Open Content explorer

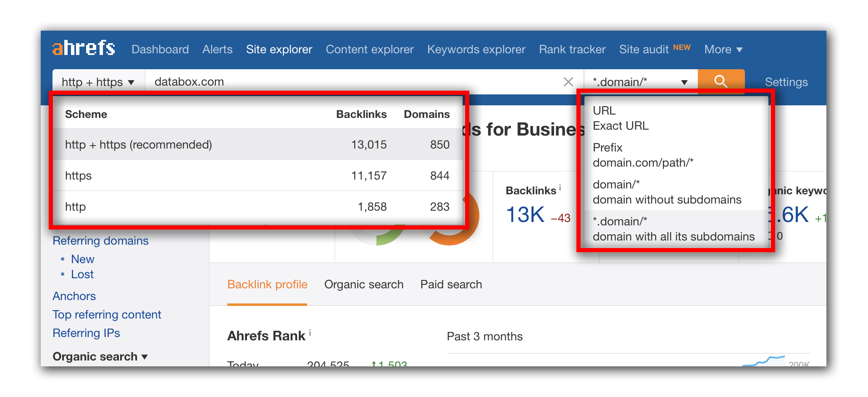[370, 50]
